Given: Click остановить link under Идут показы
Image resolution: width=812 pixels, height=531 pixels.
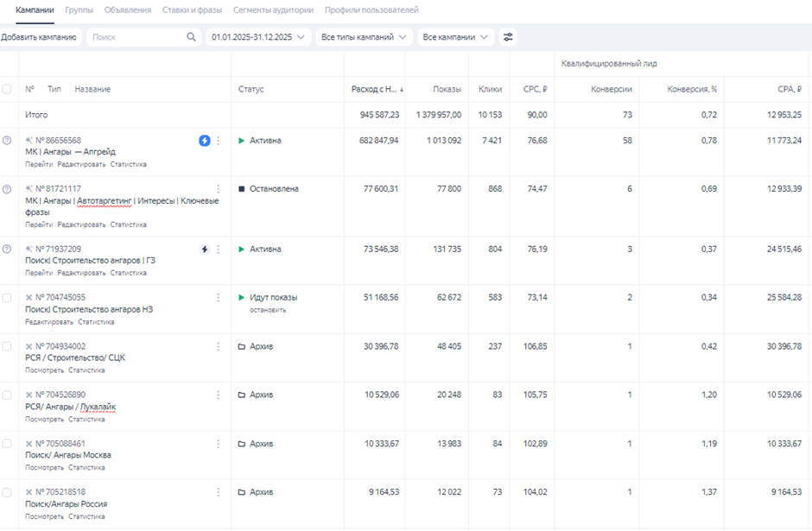Looking at the screenshot, I should [268, 310].
